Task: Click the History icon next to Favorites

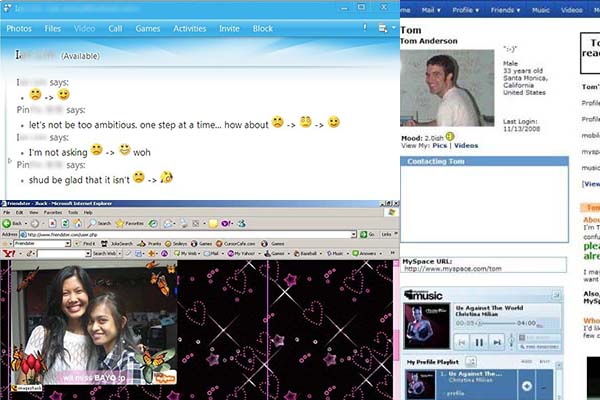Action: point(153,223)
